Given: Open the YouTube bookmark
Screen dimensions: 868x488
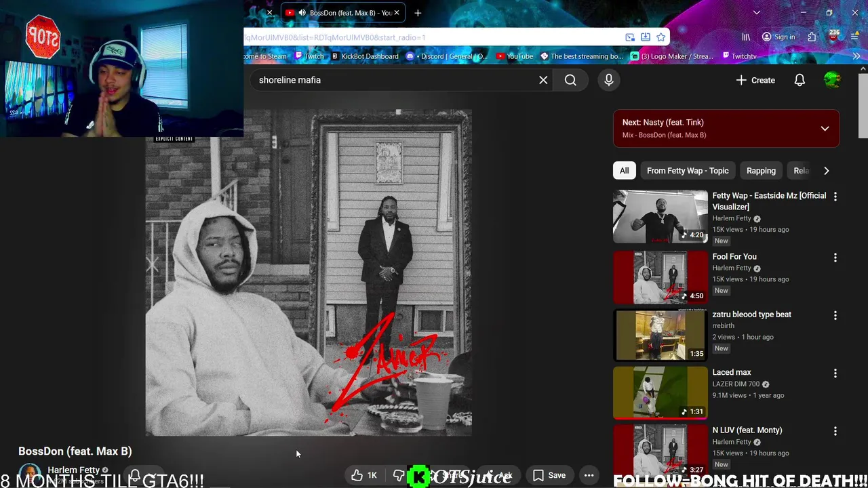Looking at the screenshot, I should click(x=515, y=56).
